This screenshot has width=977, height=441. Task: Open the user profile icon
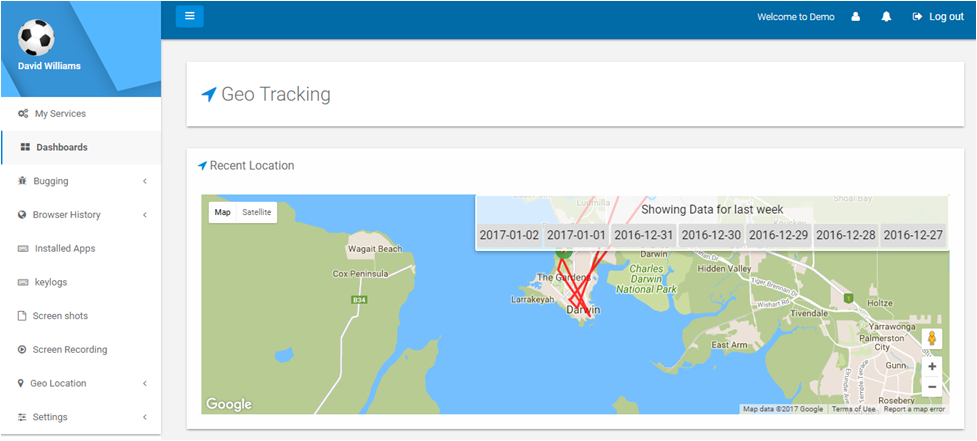point(856,17)
